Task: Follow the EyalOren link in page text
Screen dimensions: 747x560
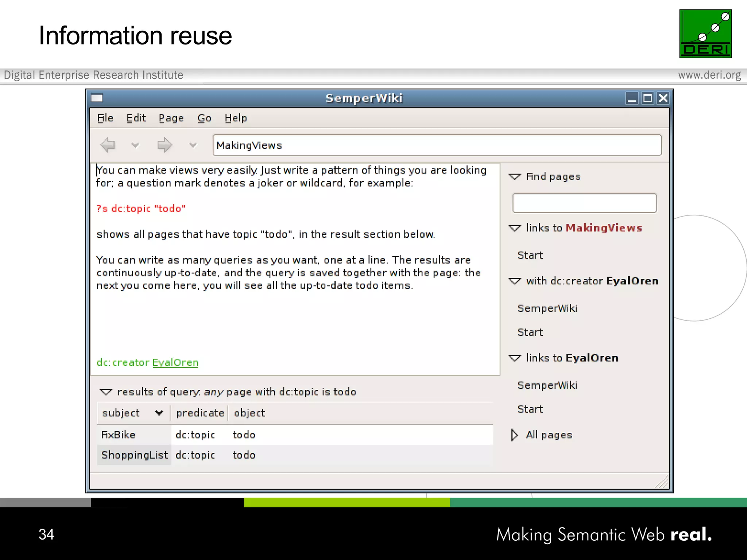Action: (x=175, y=362)
